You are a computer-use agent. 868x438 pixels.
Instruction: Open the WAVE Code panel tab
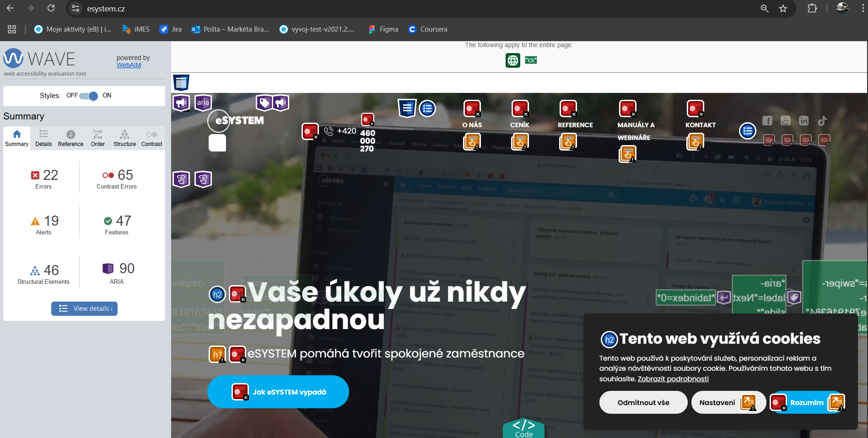point(524,428)
